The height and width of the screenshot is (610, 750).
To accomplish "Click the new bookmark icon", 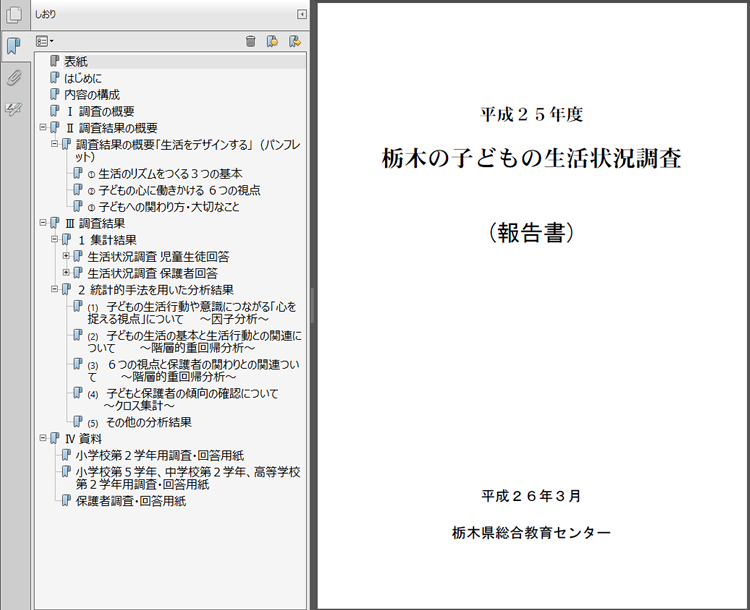I will coord(272,41).
